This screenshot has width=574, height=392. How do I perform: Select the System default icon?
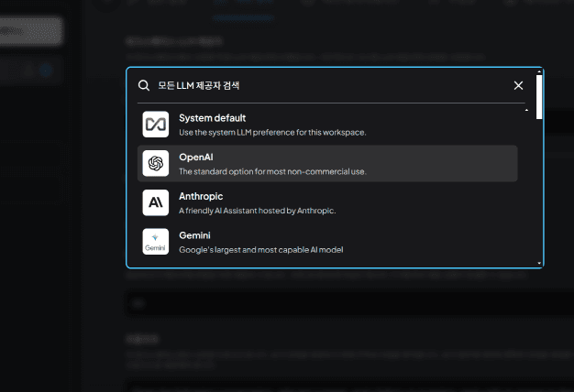click(x=156, y=125)
